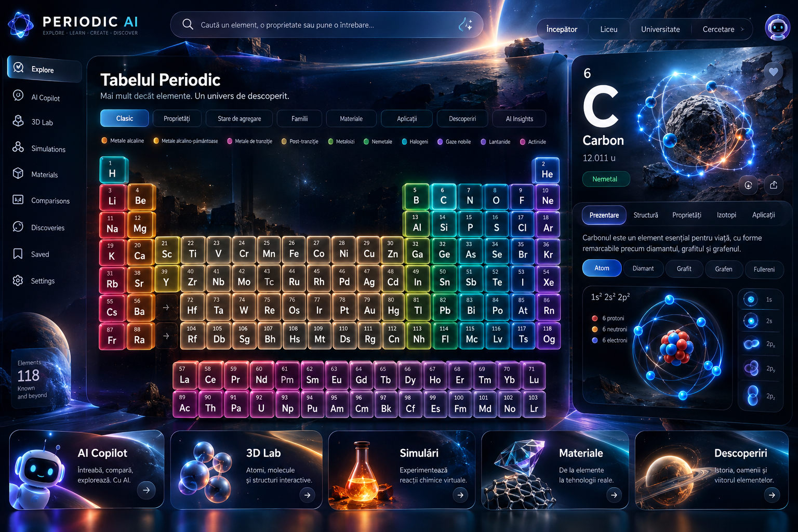Select the Oxygen element tile
The image size is (798, 532).
(x=496, y=196)
